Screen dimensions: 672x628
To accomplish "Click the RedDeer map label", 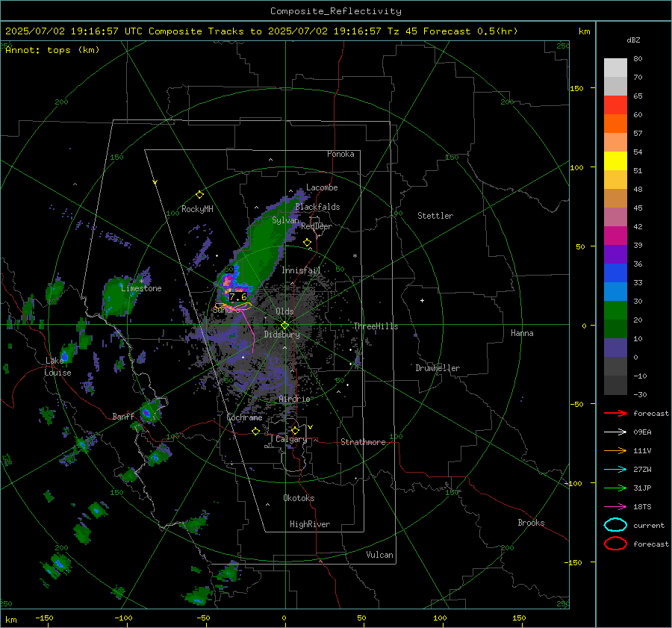I will coord(317,226).
